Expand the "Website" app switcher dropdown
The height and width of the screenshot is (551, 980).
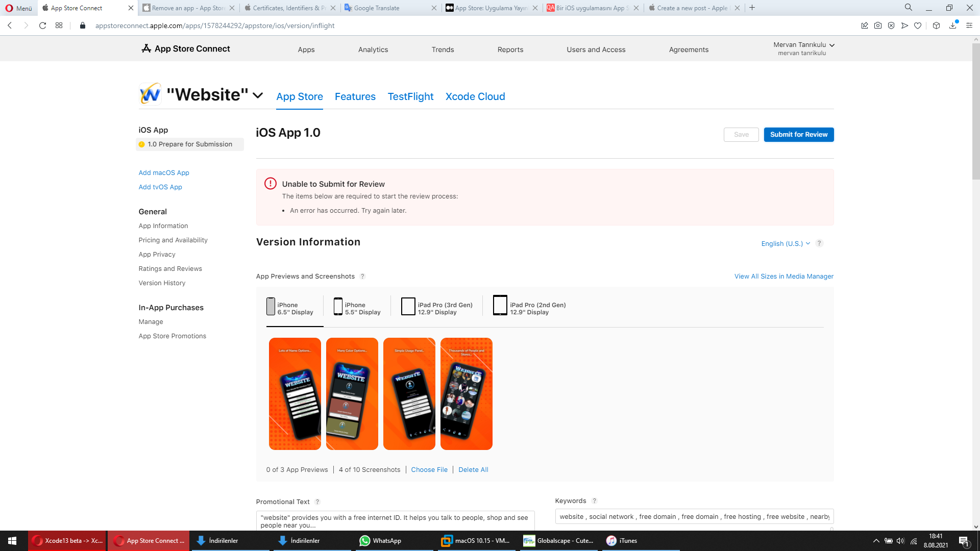pyautogui.click(x=258, y=95)
